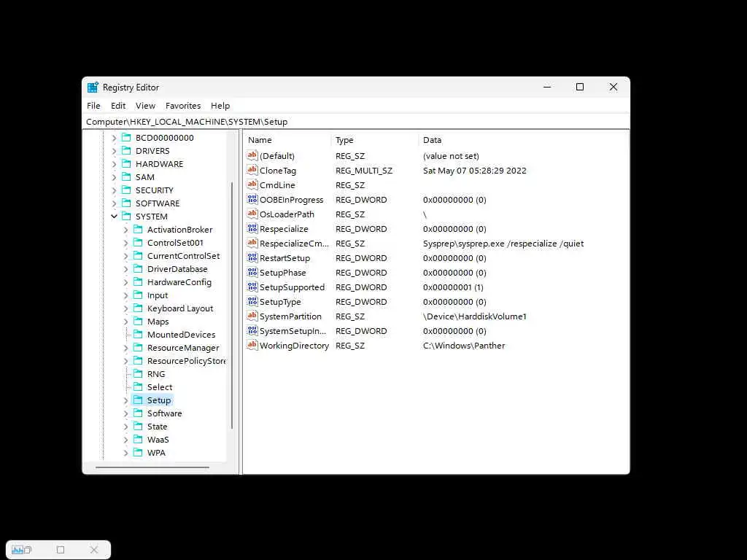Open the Favorites menu
The width and height of the screenshot is (747, 560).
[x=183, y=106]
